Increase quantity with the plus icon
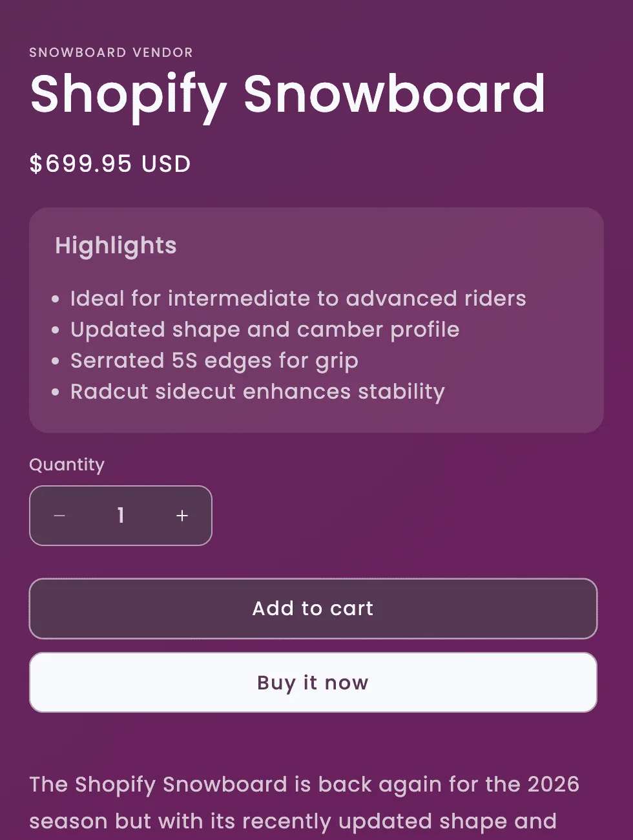 pos(182,516)
